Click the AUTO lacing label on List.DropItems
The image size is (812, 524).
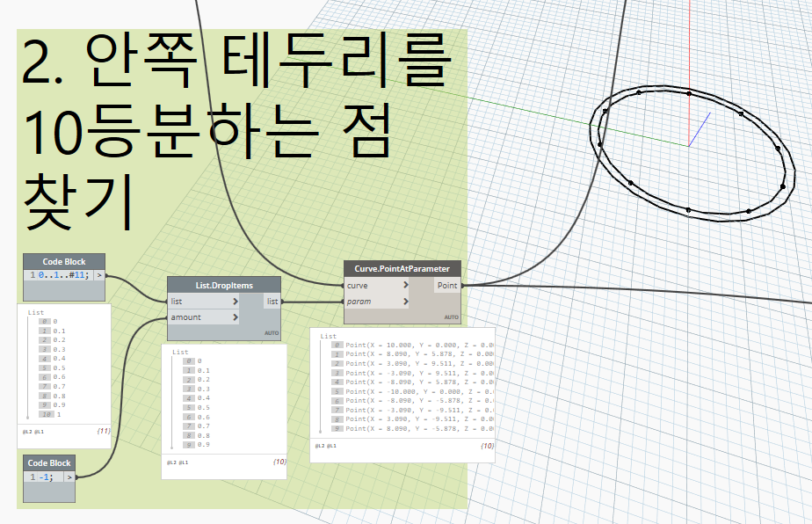[272, 332]
